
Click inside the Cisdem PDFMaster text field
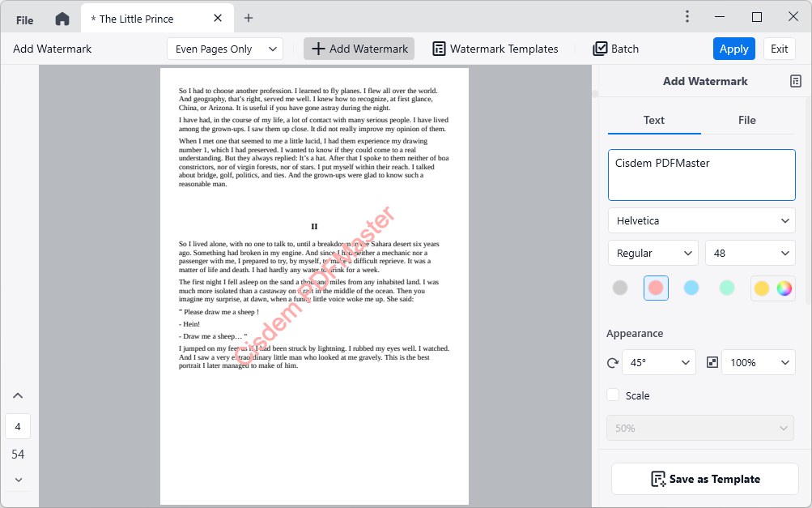click(x=700, y=174)
